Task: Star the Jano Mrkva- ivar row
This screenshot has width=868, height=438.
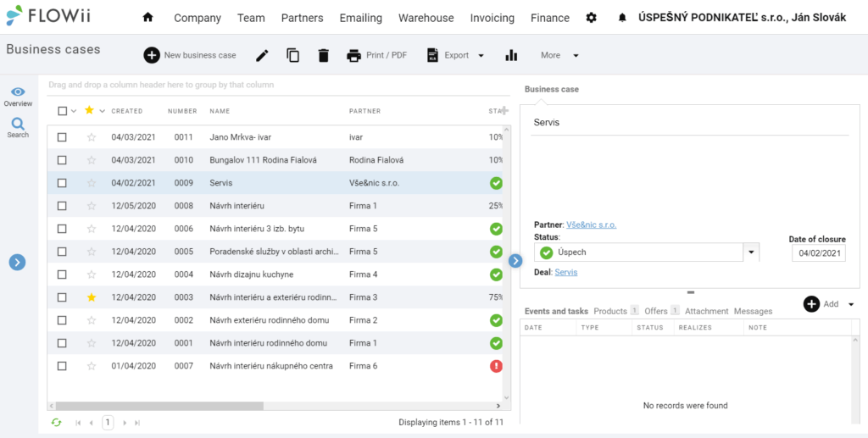Action: (x=92, y=137)
